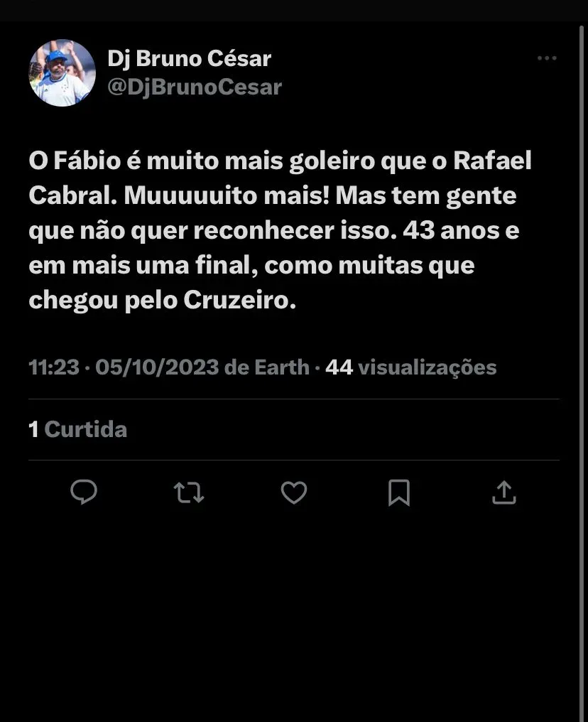Screen dimensions: 588x722
Task: Bookmark this tweet
Action: 399,492
